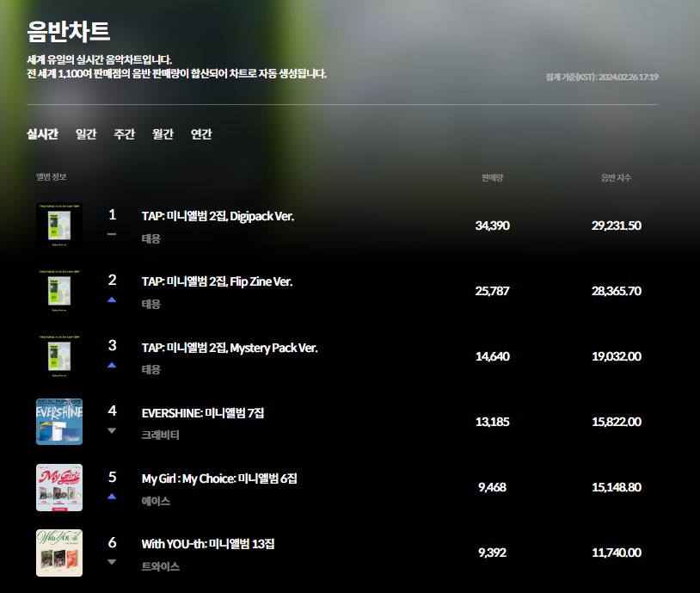Open My Girl : My Choice: 미니앨범 6집
This screenshot has width=700, height=593.
click(x=219, y=479)
